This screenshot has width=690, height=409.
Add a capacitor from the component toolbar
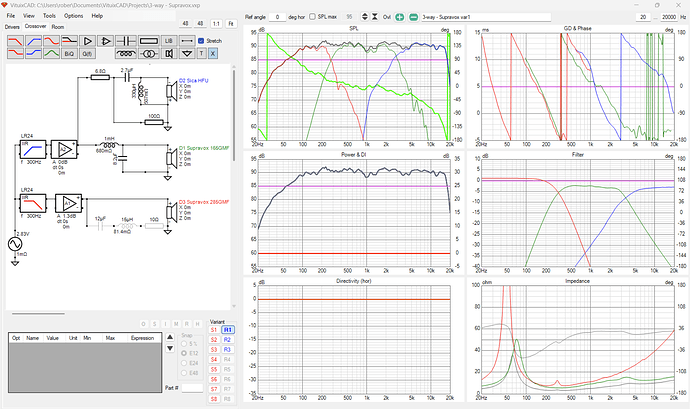126,41
